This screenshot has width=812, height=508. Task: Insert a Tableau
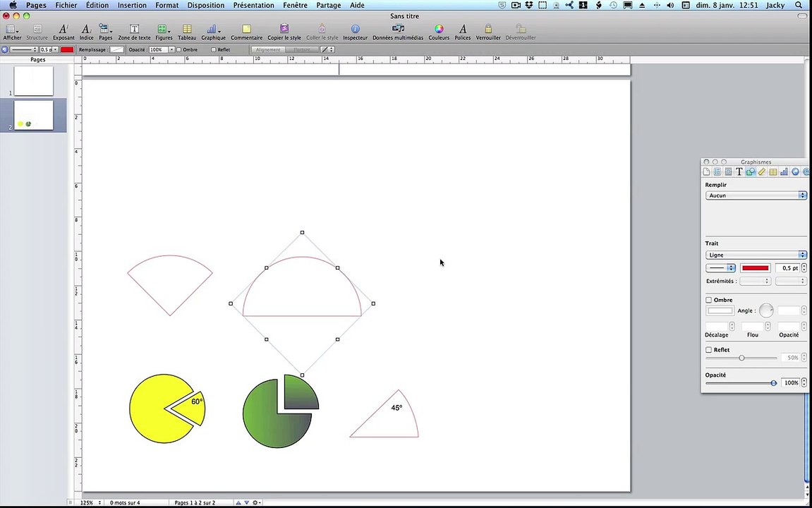pos(187,32)
